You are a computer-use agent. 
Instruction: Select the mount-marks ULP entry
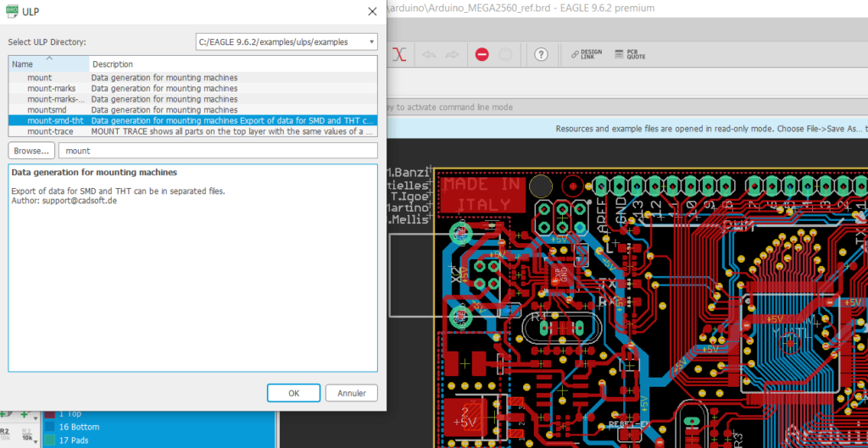click(x=51, y=88)
